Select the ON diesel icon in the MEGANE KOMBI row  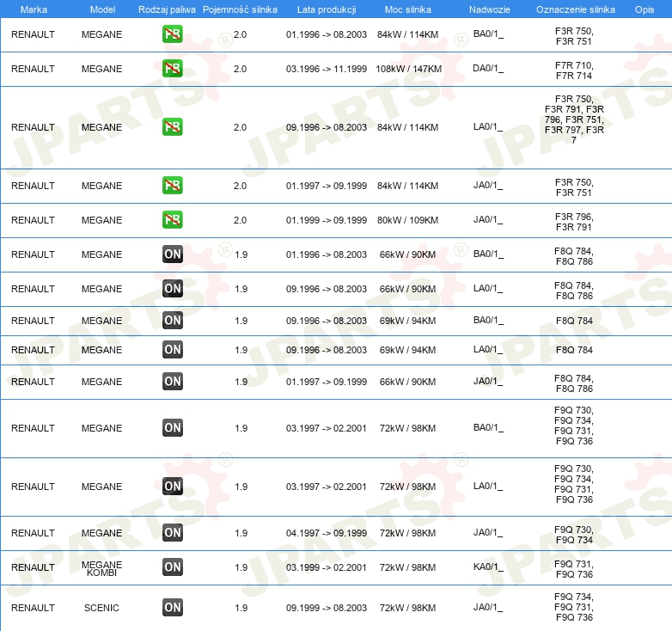(172, 567)
